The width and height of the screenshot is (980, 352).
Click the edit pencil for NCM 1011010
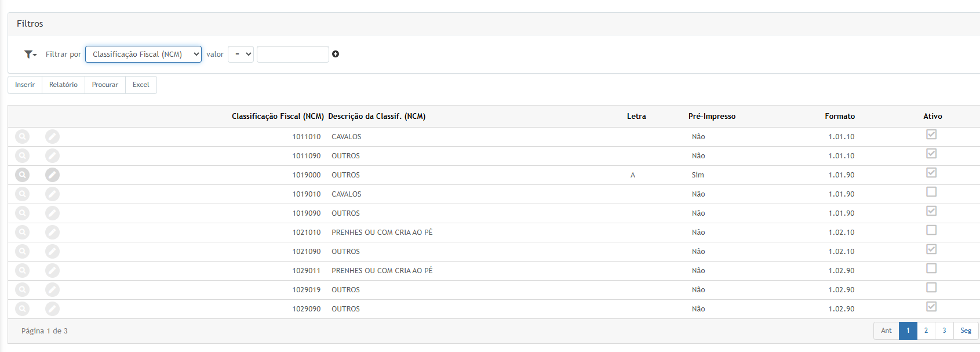coord(52,136)
